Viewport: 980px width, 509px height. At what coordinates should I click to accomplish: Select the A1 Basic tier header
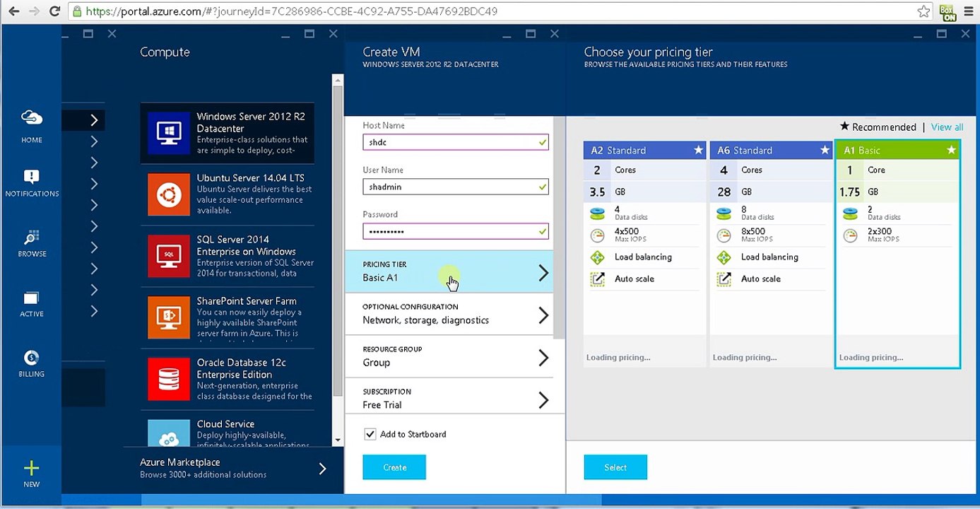point(897,150)
